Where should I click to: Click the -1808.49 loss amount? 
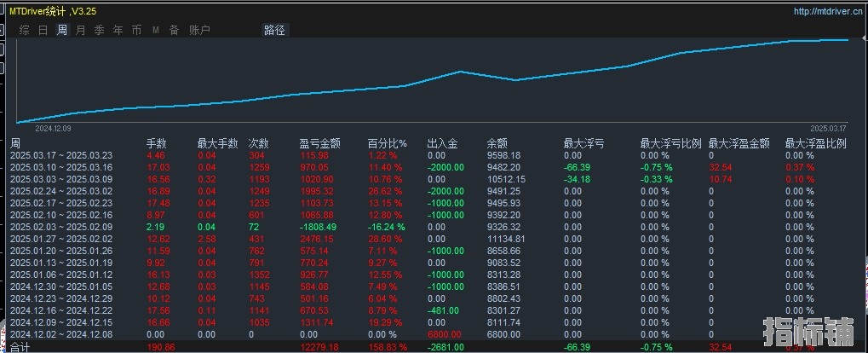317,227
